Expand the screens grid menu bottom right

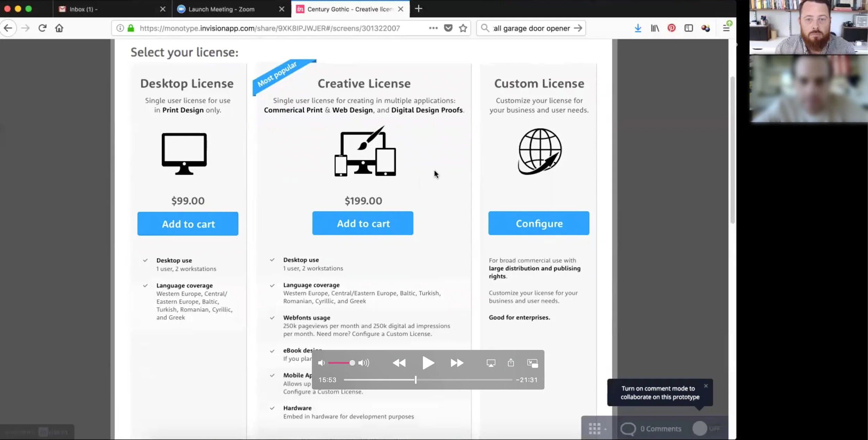[597, 429]
